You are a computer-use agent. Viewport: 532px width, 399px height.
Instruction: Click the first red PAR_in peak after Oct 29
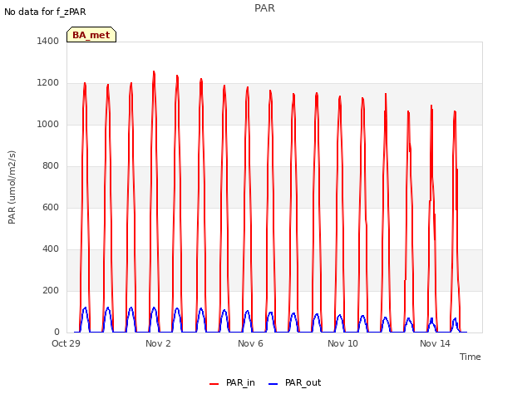click(x=85, y=83)
